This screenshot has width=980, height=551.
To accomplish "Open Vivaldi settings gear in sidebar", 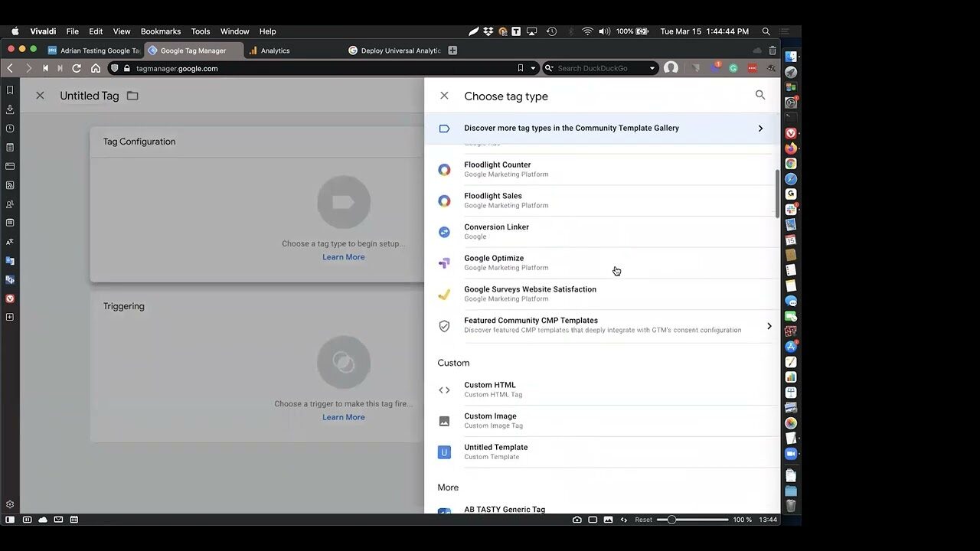I will click(x=10, y=504).
